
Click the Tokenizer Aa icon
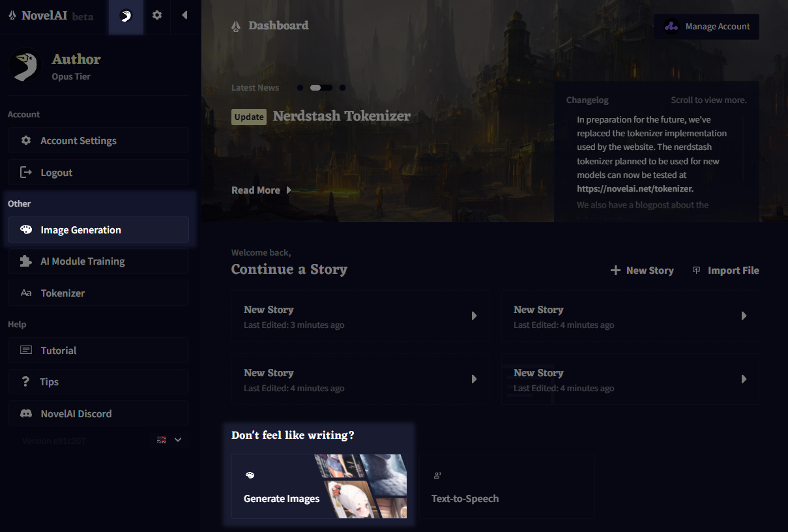coord(26,293)
